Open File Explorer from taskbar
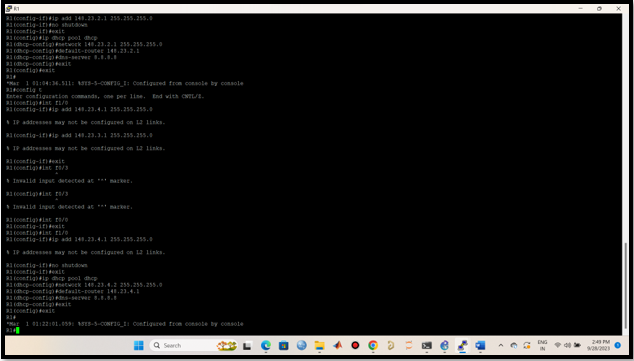This screenshot has height=361, width=634. coord(319,346)
